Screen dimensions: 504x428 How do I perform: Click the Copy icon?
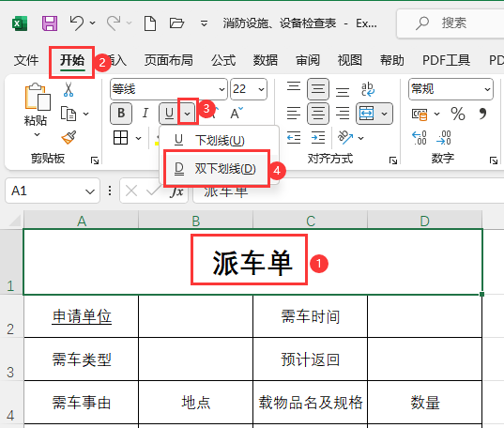click(x=69, y=114)
